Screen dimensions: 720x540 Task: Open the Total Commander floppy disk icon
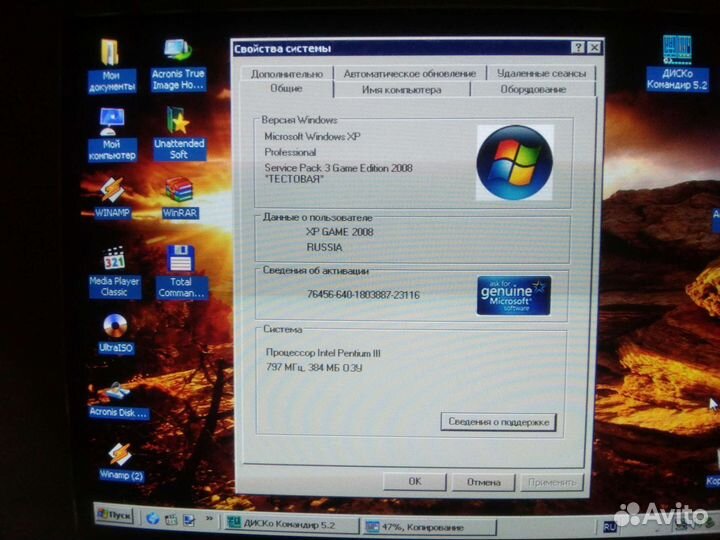181,260
